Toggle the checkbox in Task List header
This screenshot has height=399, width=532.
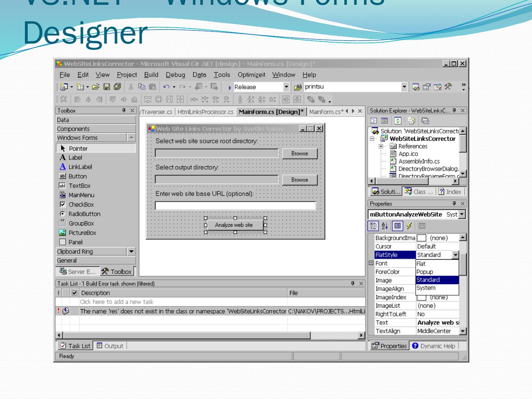[75, 293]
